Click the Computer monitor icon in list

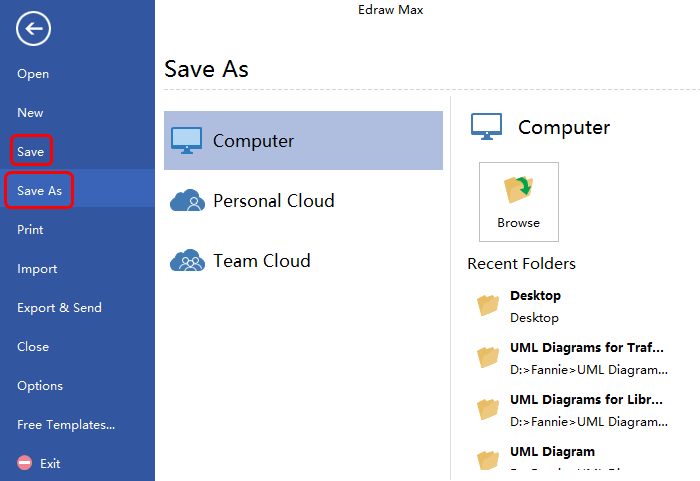[187, 140]
